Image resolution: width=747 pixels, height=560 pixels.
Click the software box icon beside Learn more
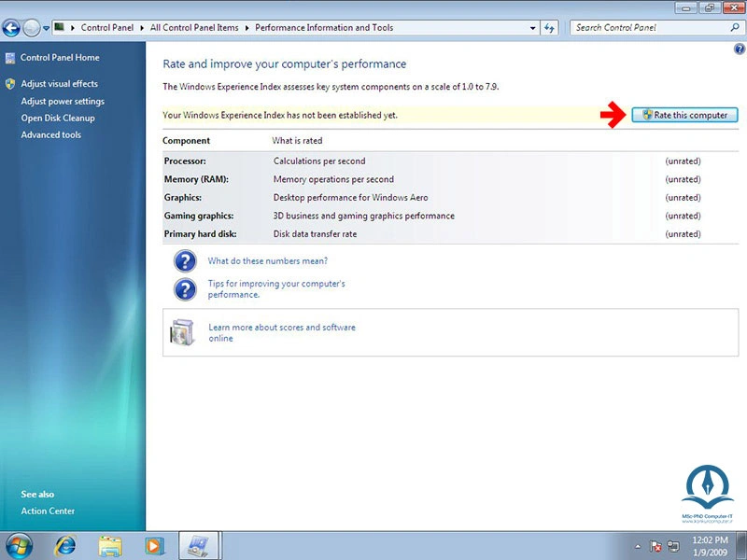[183, 332]
